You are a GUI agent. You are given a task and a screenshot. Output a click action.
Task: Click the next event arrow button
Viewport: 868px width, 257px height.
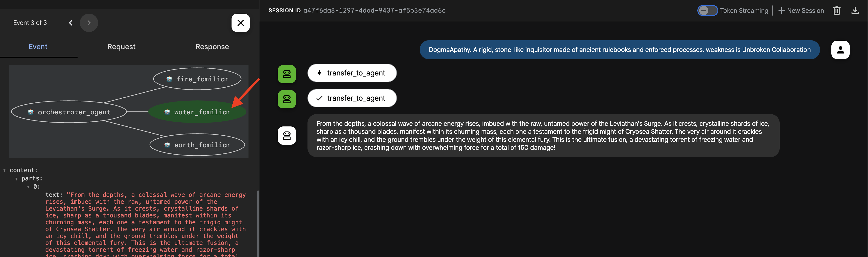click(89, 23)
